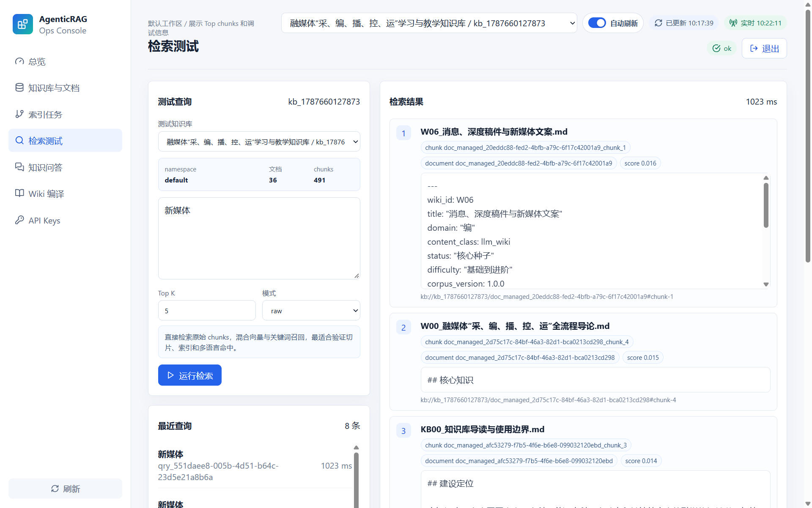Click rank number 2 badge
812x508 pixels.
403,327
